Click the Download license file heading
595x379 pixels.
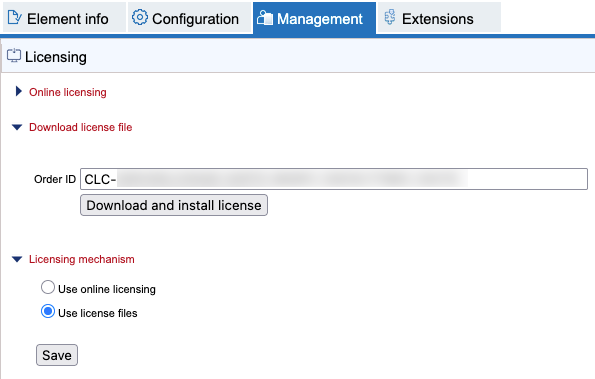point(80,127)
